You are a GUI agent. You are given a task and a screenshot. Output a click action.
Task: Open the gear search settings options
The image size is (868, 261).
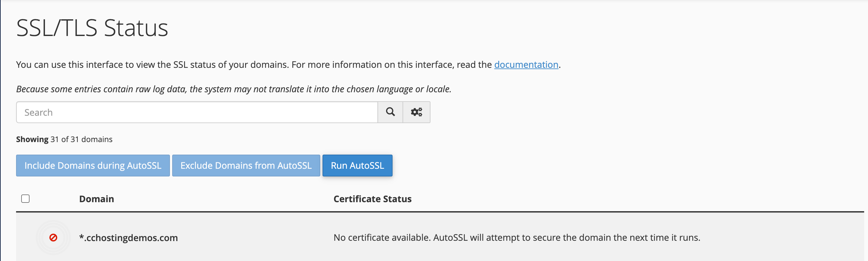coord(416,112)
